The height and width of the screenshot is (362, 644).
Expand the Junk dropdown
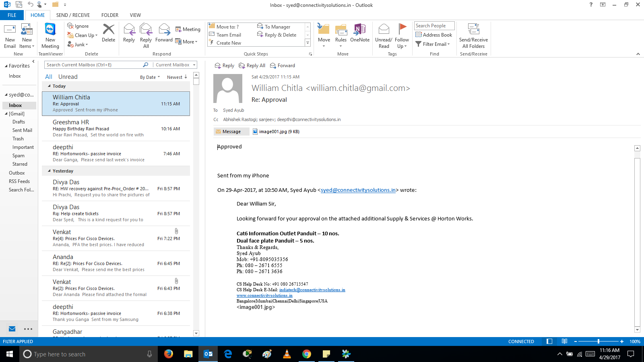[80, 45]
